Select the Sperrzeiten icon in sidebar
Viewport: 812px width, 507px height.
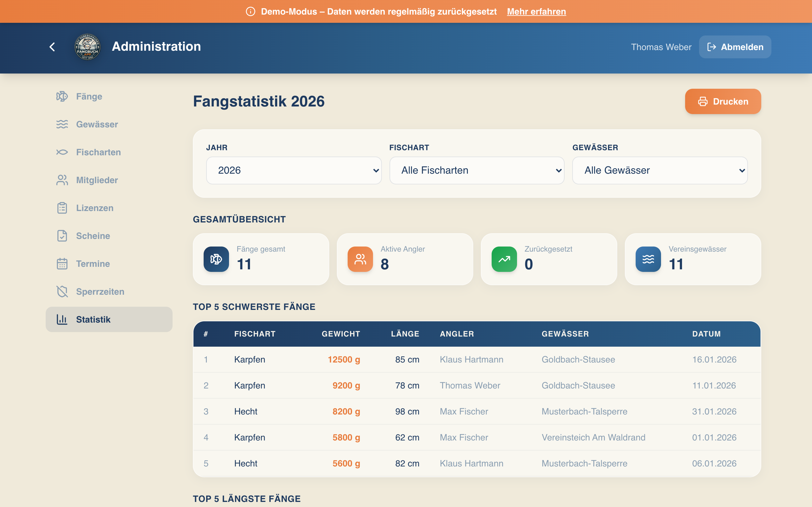[62, 292]
